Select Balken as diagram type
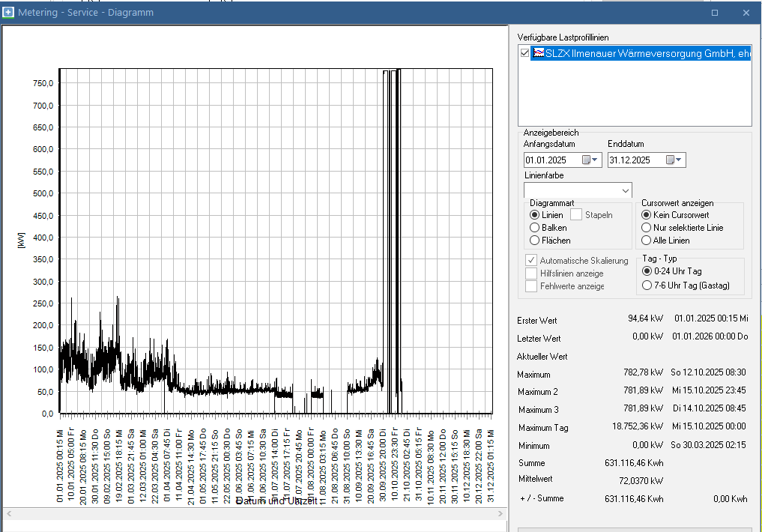 point(535,228)
